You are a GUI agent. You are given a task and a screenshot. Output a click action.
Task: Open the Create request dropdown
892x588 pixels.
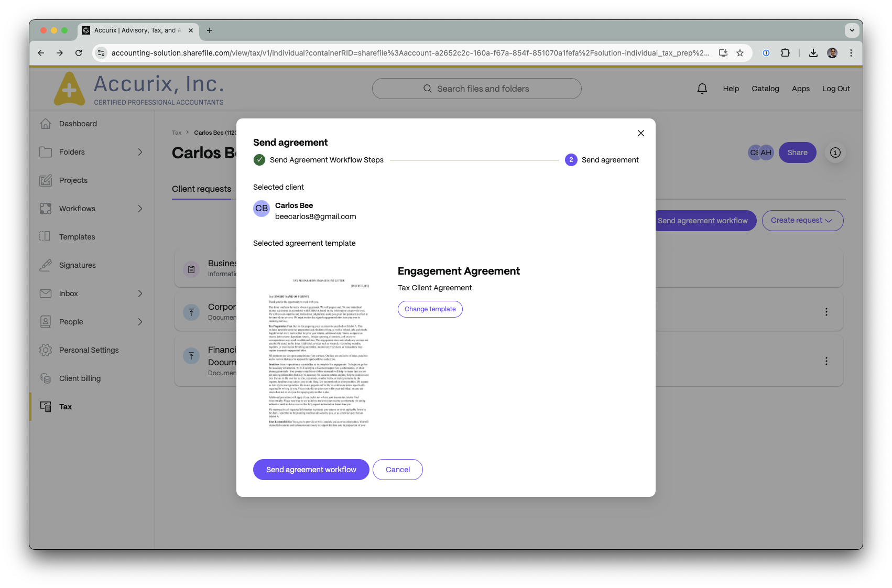802,221
